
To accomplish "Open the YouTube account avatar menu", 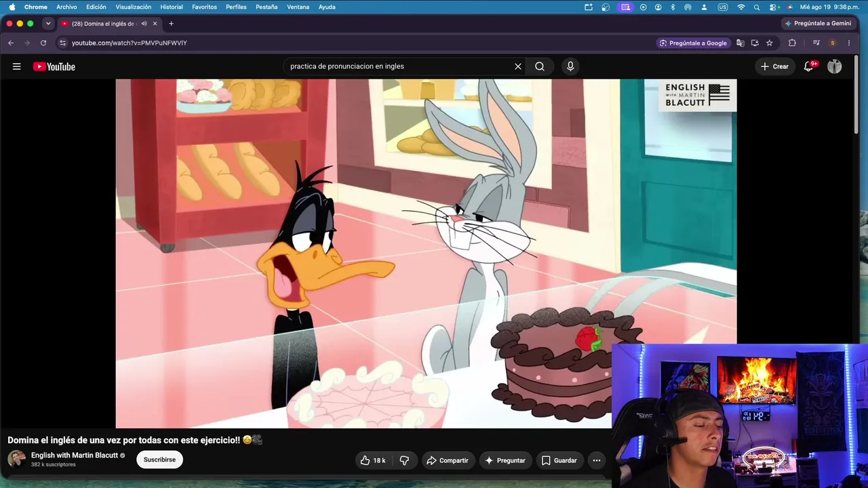I will coord(835,66).
